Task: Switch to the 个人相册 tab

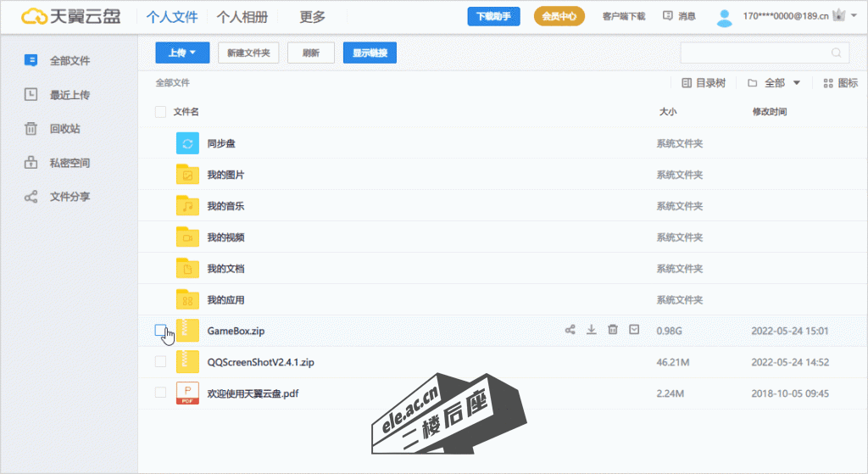Action: point(242,17)
